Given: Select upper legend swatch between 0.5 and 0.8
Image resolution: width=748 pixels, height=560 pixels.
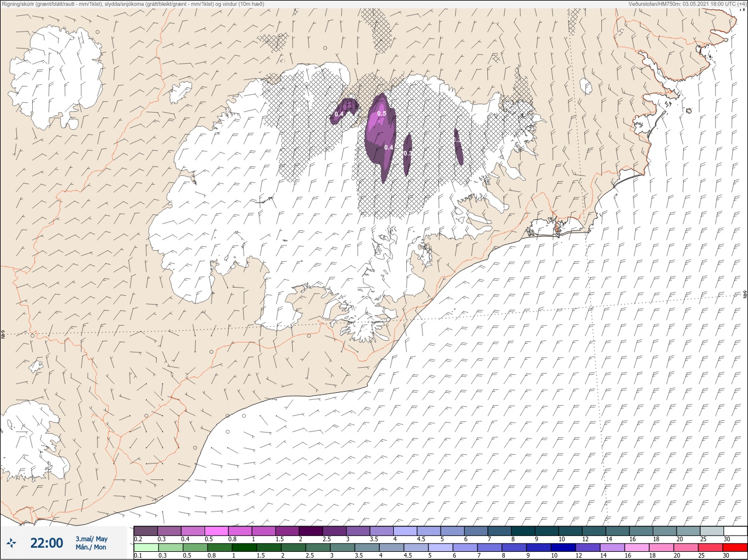Looking at the screenshot, I should click(216, 531).
